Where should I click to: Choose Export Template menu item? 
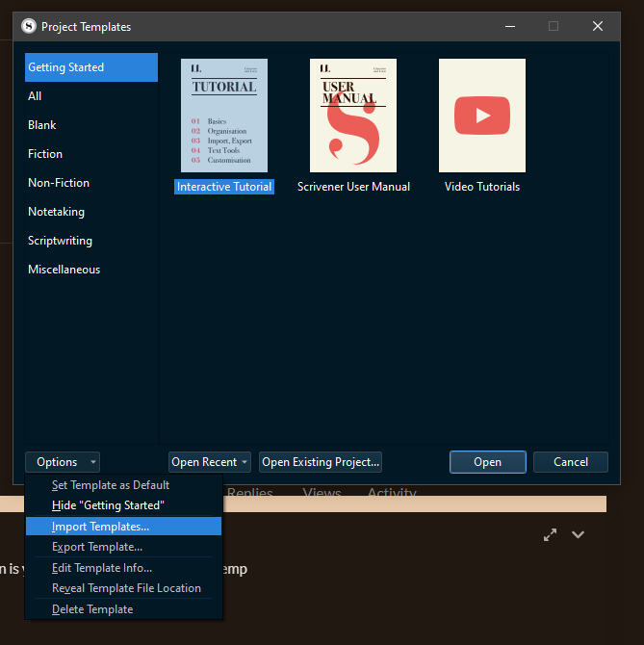(x=123, y=547)
